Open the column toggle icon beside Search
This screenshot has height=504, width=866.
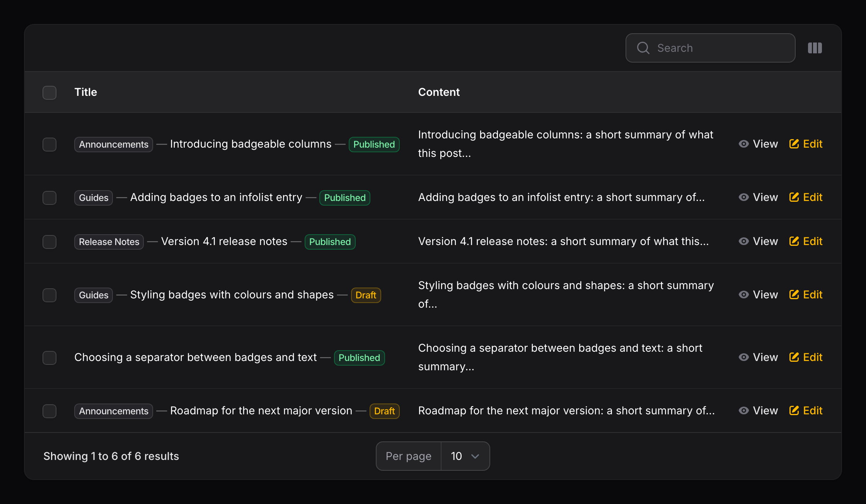pos(815,48)
